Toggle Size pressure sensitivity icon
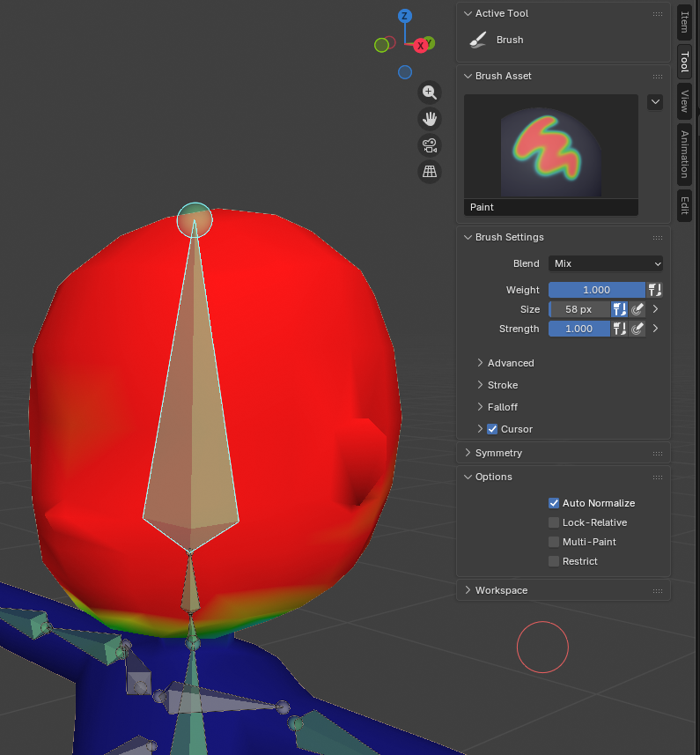 click(x=638, y=309)
